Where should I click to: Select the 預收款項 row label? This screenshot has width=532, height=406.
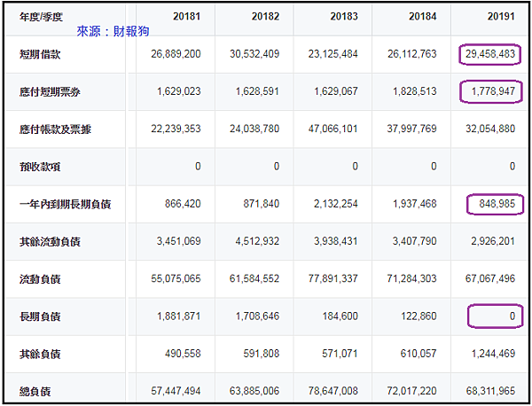pyautogui.click(x=40, y=167)
